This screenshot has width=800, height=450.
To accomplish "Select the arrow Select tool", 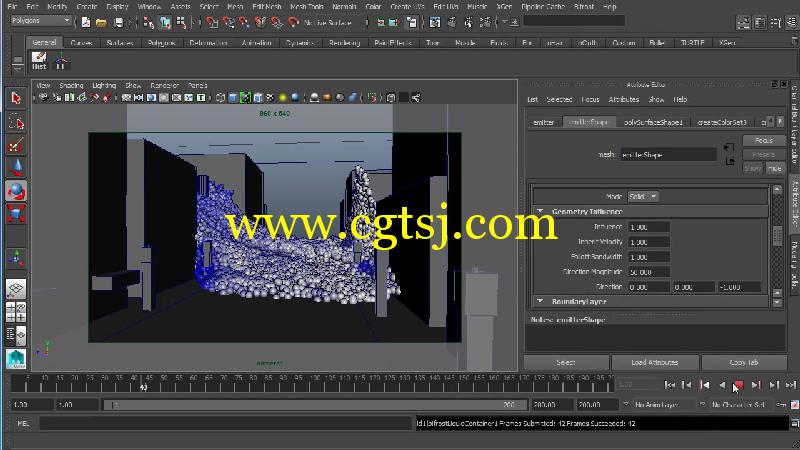I will point(16,97).
